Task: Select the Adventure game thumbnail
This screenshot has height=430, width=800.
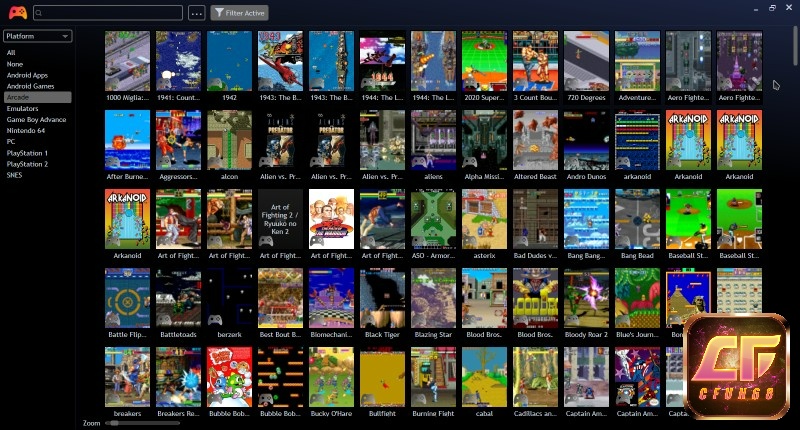Action: [637, 61]
